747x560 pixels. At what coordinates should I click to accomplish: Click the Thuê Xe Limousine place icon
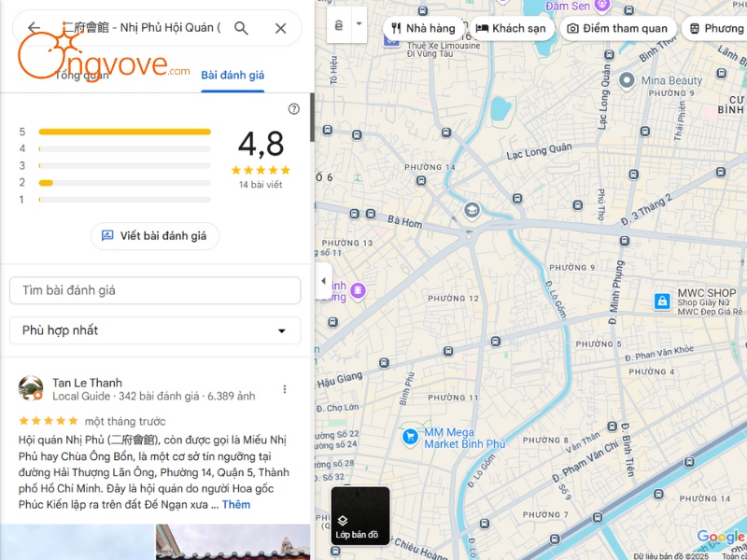(x=390, y=40)
